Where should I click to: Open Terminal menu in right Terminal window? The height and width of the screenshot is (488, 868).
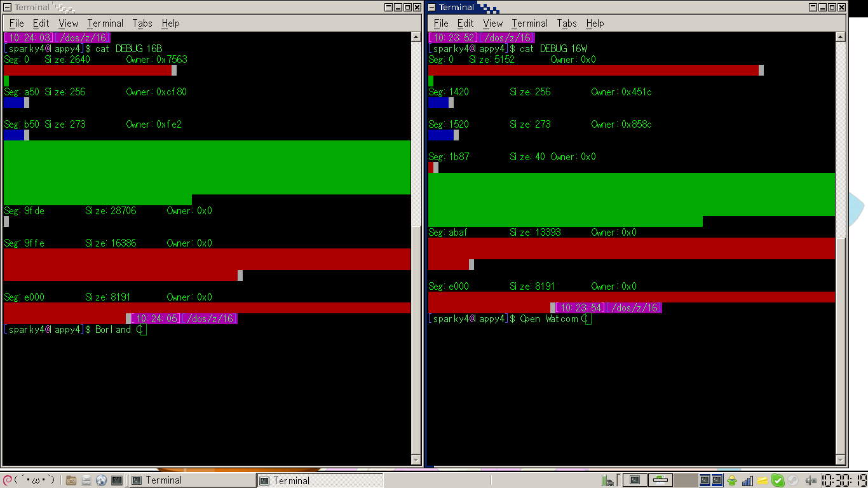[x=530, y=24]
